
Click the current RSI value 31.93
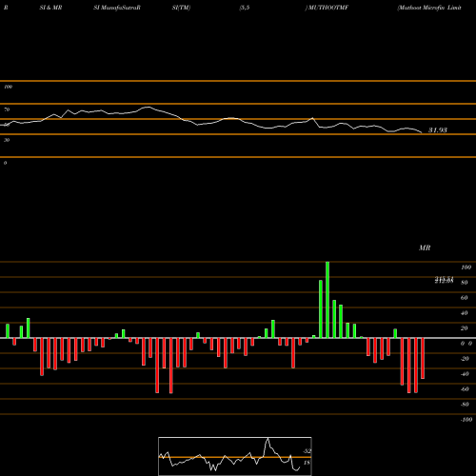pyautogui.click(x=438, y=129)
